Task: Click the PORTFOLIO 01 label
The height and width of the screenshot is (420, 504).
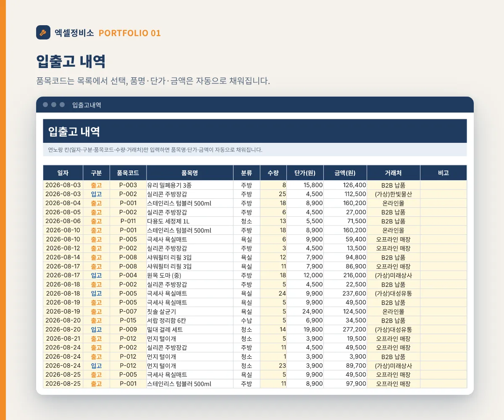Action: (x=130, y=33)
